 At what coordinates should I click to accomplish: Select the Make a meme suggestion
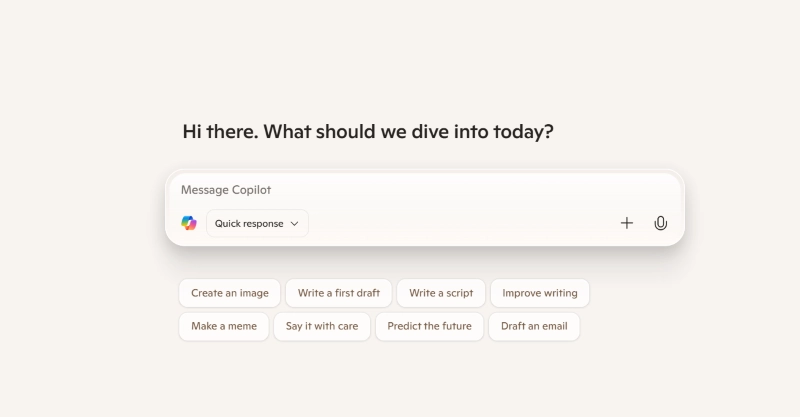pyautogui.click(x=224, y=326)
